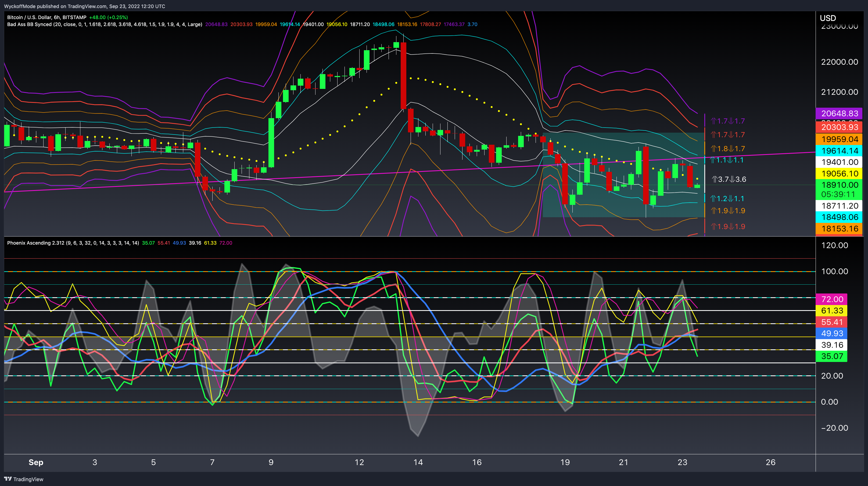The image size is (868, 486).
Task: Click blue 3.70 value in BB legend
Action: point(472,24)
